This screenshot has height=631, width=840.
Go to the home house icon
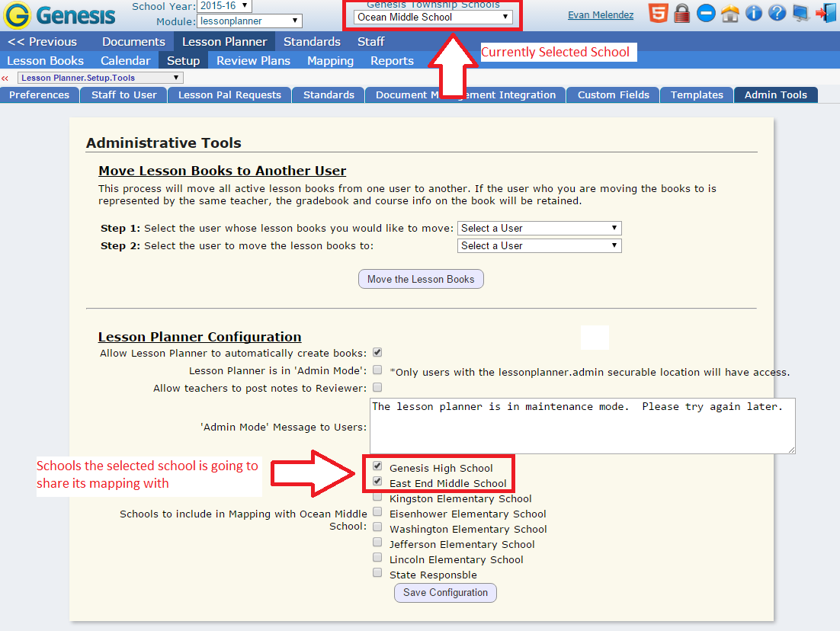[729, 13]
